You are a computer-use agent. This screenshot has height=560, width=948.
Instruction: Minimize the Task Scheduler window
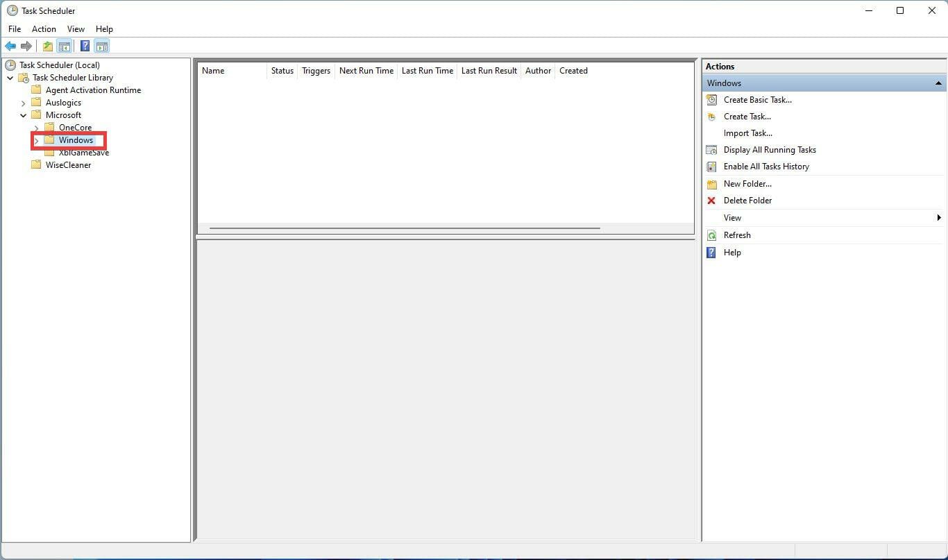(870, 10)
